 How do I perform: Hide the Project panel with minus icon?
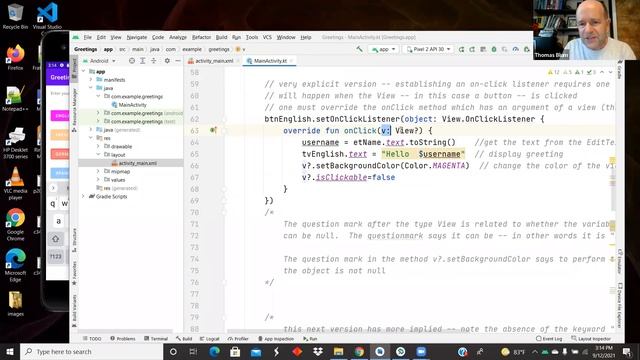click(178, 61)
